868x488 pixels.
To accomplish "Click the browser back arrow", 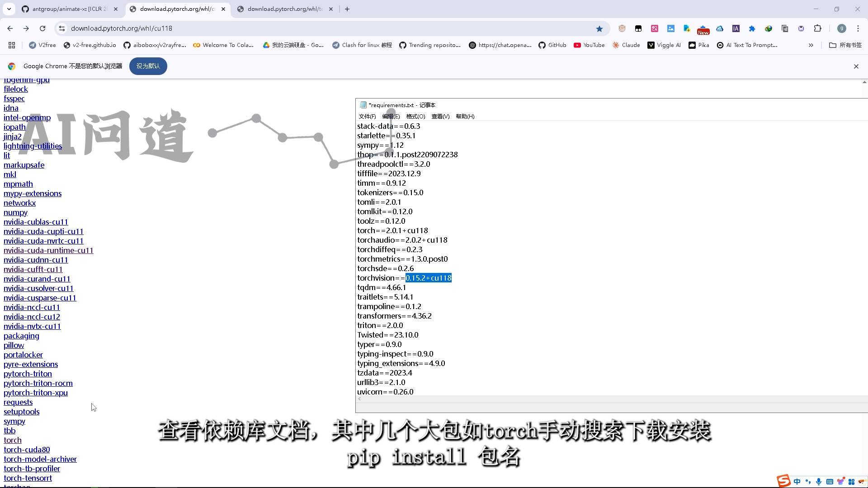I will (x=10, y=28).
